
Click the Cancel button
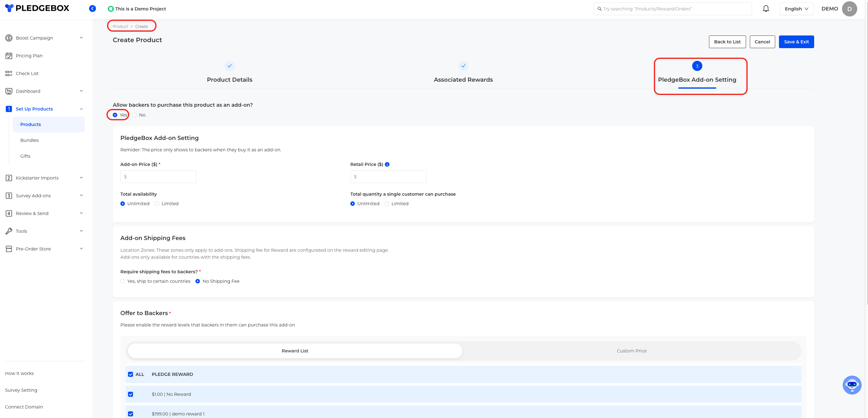[762, 42]
